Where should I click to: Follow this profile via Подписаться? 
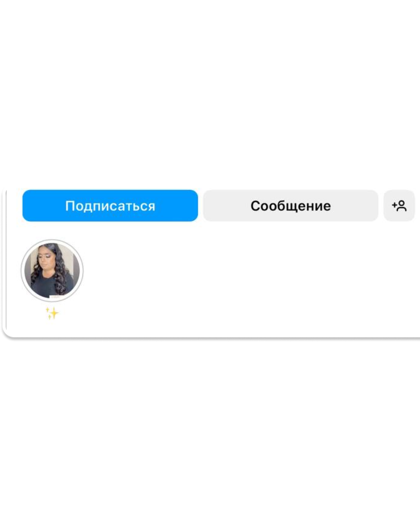[110, 206]
